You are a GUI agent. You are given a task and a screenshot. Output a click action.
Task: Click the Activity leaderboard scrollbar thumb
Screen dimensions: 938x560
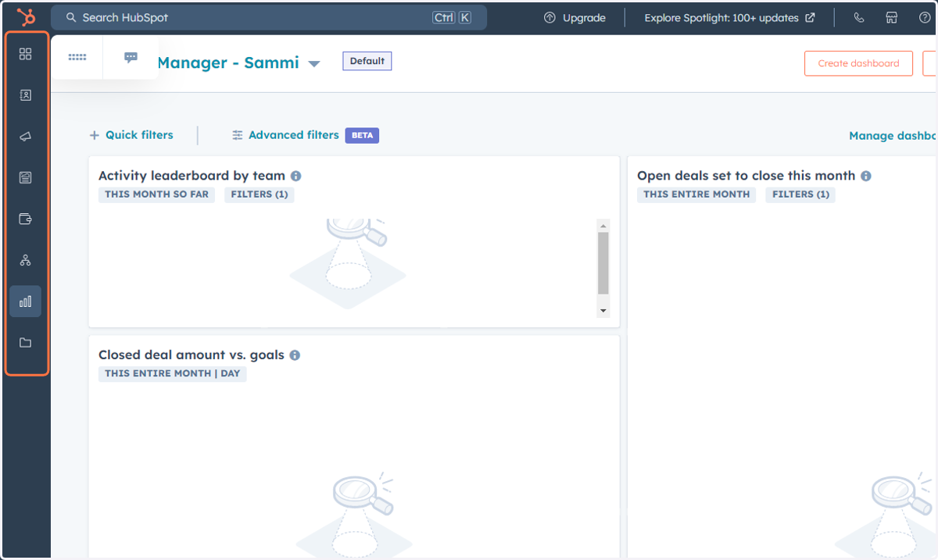pyautogui.click(x=603, y=263)
